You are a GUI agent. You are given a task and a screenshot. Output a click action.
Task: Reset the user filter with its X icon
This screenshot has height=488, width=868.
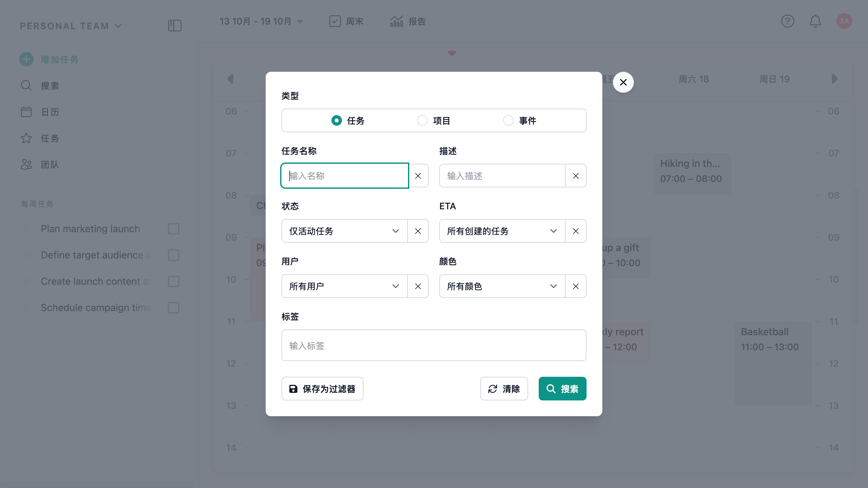point(418,286)
